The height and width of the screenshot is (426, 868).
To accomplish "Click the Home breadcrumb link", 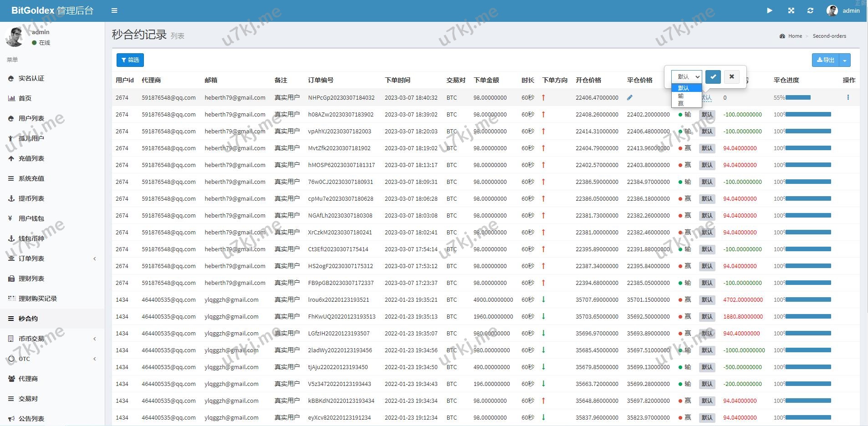I will pos(795,36).
